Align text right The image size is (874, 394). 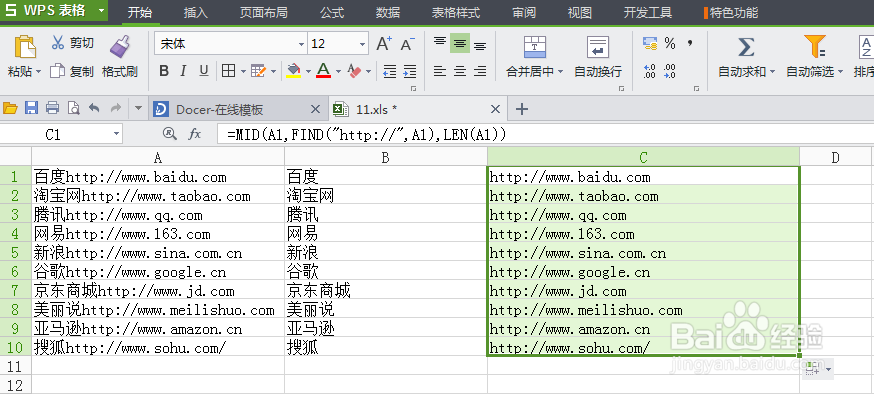point(480,71)
